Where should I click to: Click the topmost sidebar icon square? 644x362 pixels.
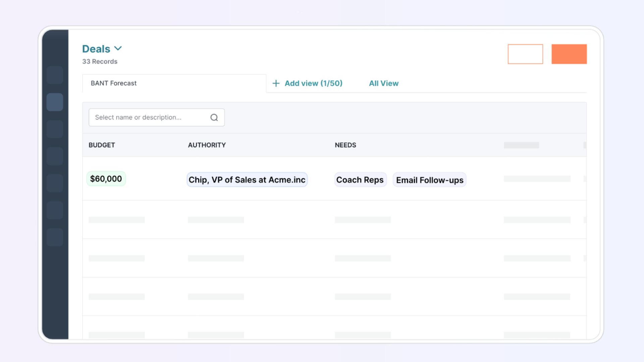coord(55,75)
